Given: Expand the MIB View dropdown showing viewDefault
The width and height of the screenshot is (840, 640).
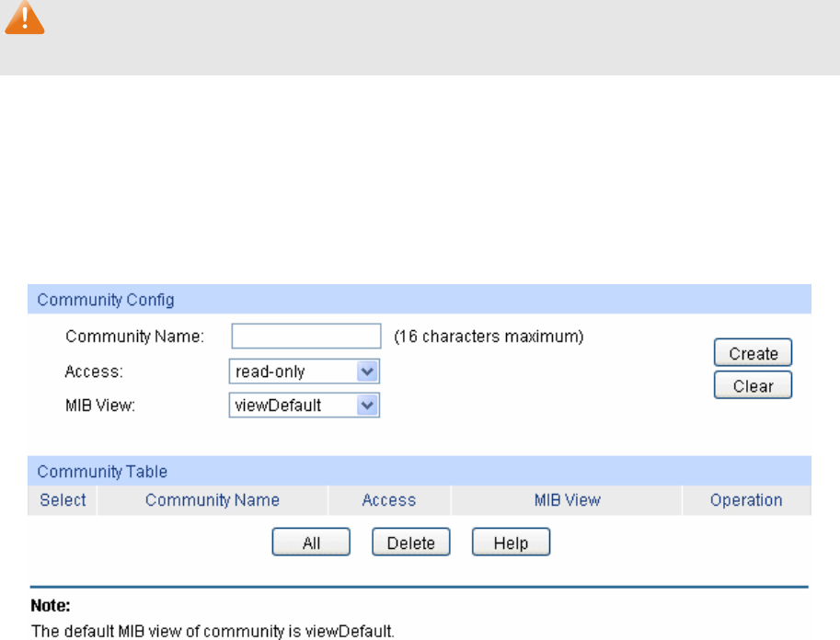Looking at the screenshot, I should [x=304, y=405].
